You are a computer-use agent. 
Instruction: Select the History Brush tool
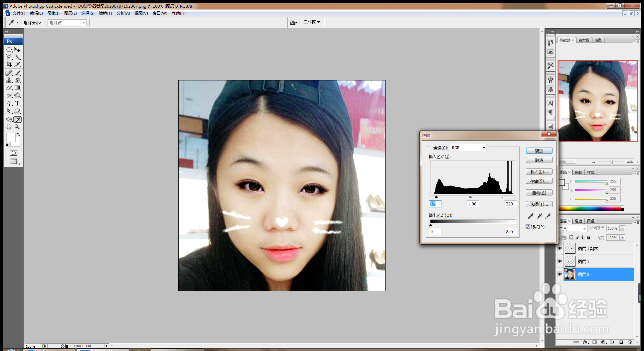18,80
